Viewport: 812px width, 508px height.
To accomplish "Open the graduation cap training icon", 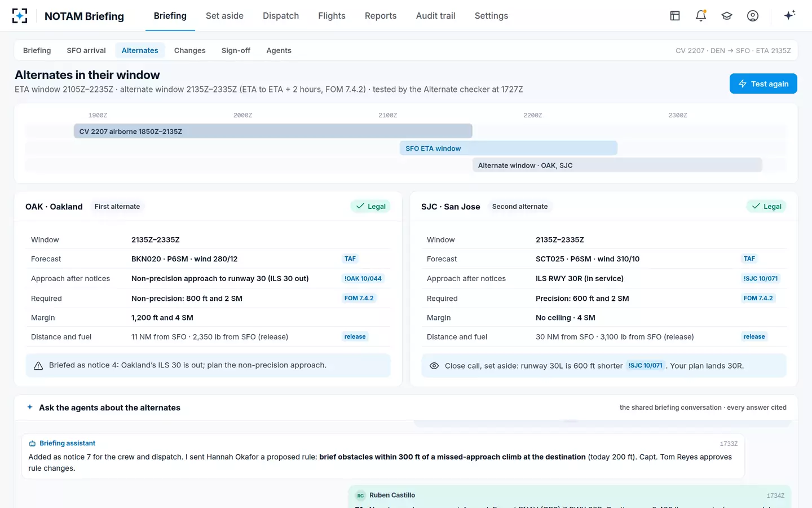I will pyautogui.click(x=727, y=16).
